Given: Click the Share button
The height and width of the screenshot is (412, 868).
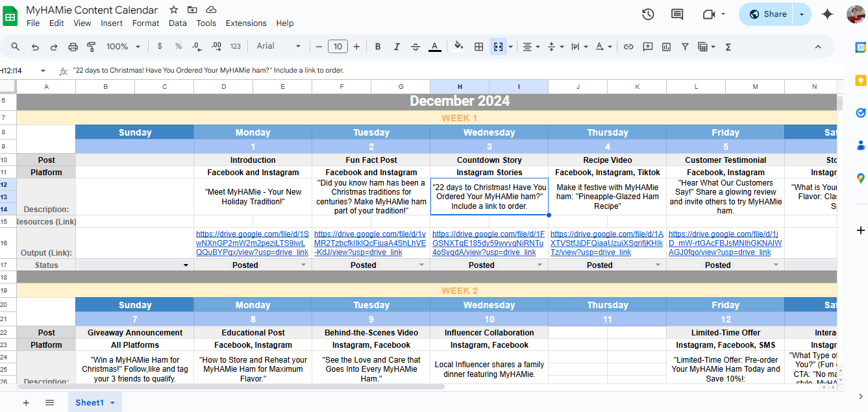Looking at the screenshot, I should point(767,14).
